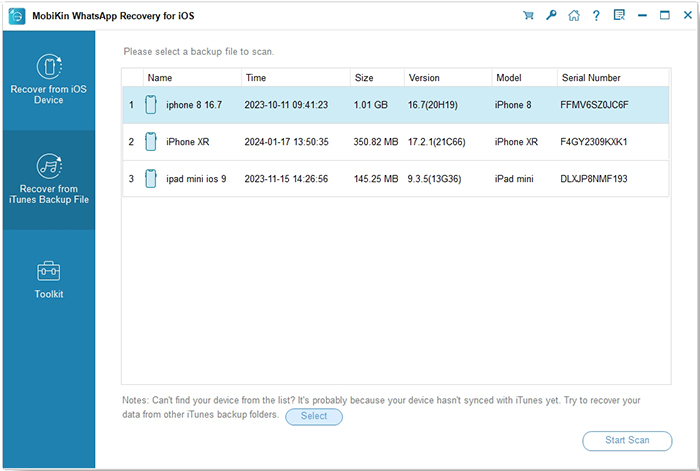Click version 9.3.5(13G36)
Viewport: 700px width, 471px height.
click(434, 179)
